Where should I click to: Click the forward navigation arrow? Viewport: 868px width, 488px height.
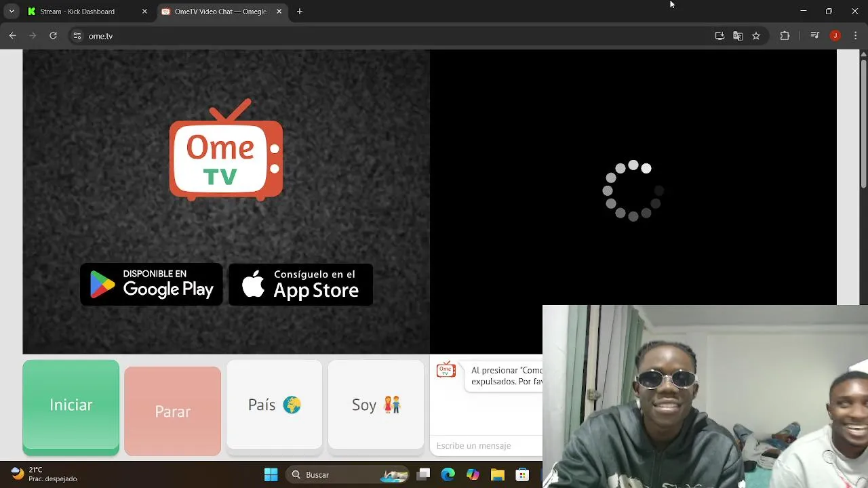pyautogui.click(x=33, y=36)
